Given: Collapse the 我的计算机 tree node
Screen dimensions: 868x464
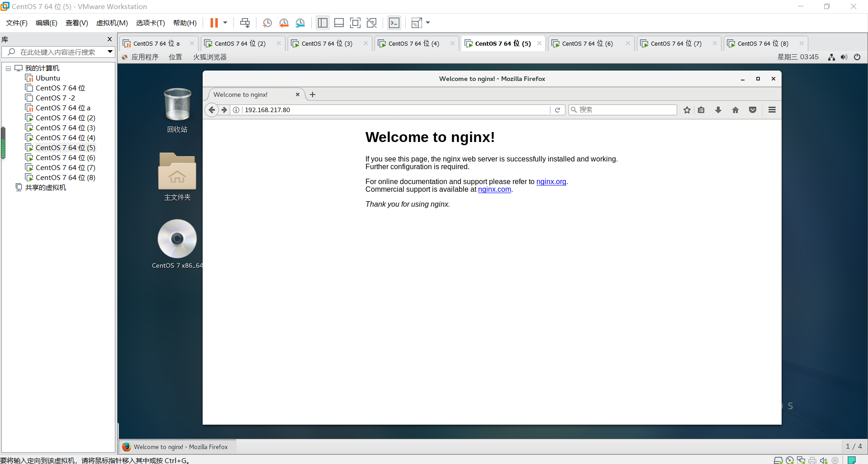Looking at the screenshot, I should pyautogui.click(x=8, y=68).
